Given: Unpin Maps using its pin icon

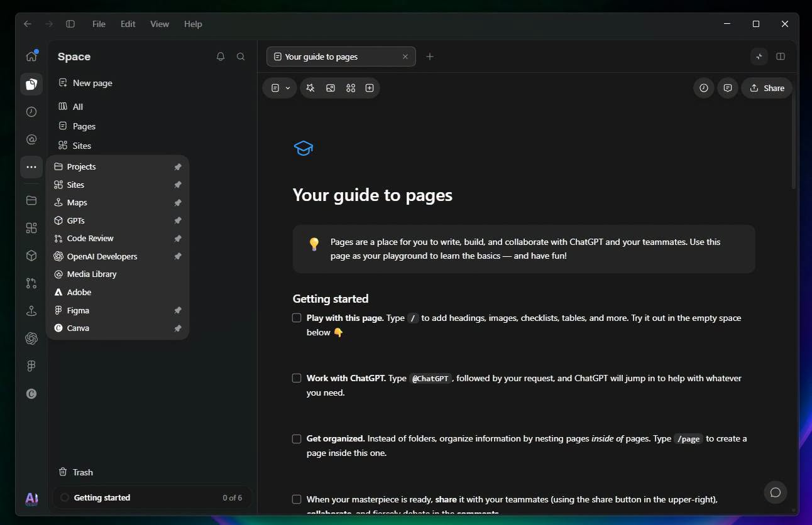Looking at the screenshot, I should click(178, 203).
